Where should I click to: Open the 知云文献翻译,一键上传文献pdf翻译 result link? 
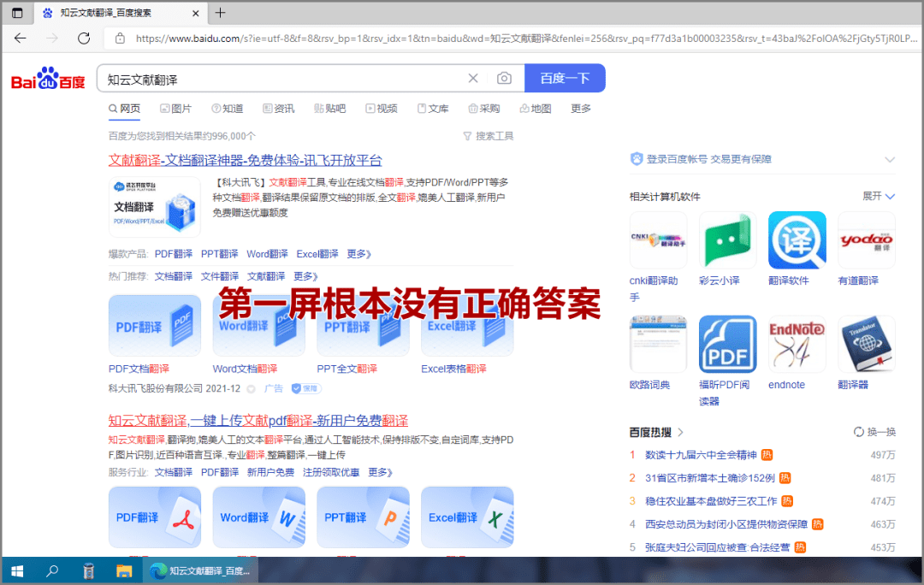coord(258,421)
